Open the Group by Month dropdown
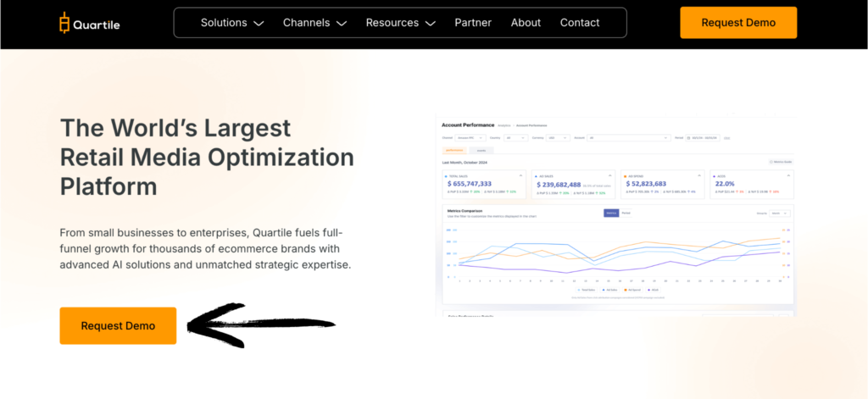868x399 pixels. pos(780,213)
